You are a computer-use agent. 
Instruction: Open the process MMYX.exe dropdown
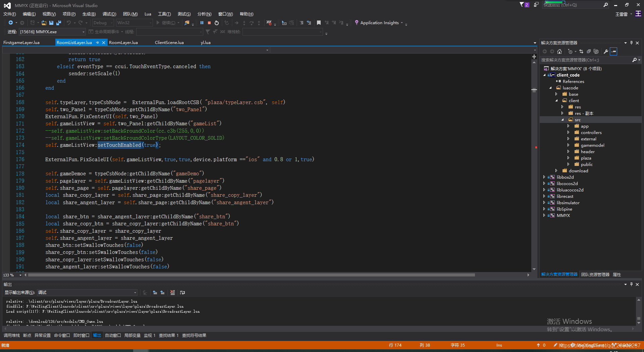tap(52, 32)
